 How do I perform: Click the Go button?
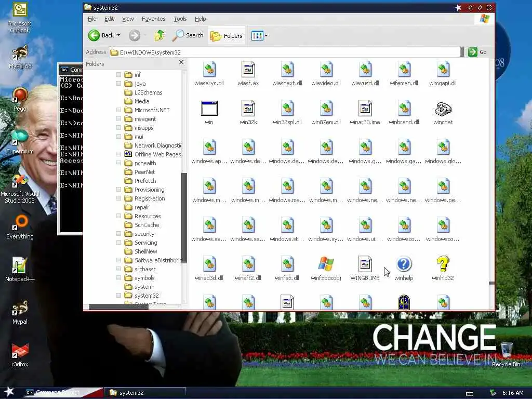point(478,52)
